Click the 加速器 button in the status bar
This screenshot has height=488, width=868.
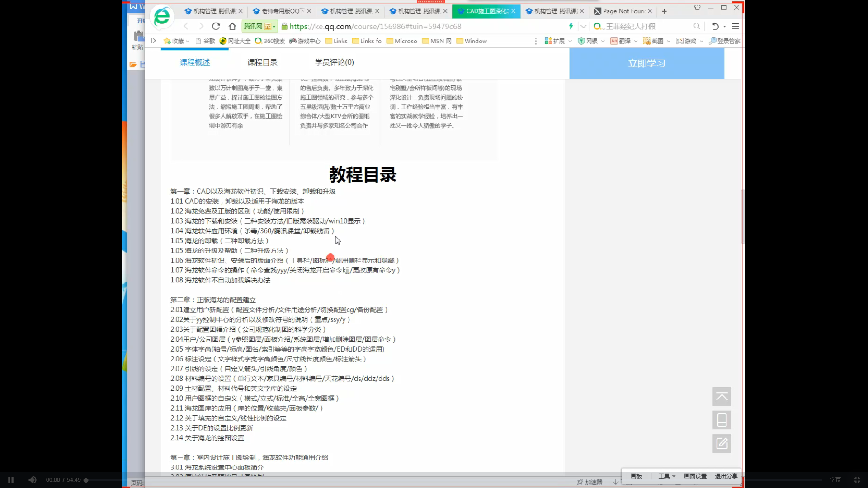coord(590,482)
